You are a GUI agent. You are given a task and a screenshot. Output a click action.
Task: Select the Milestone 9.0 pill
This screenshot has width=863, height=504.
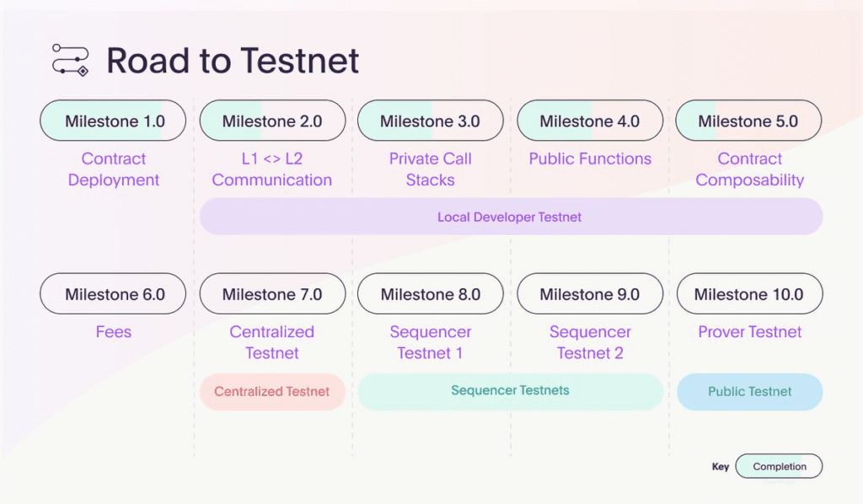click(x=590, y=294)
